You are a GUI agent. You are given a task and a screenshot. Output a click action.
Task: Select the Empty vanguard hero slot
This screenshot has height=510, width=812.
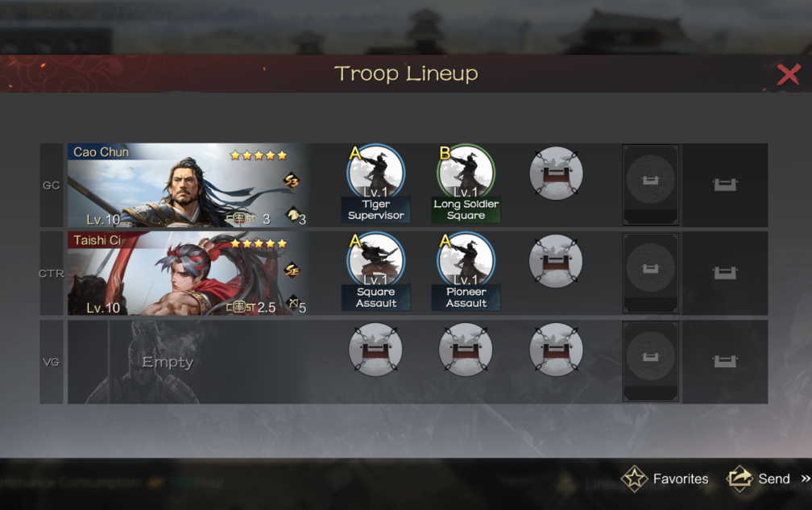(x=189, y=362)
